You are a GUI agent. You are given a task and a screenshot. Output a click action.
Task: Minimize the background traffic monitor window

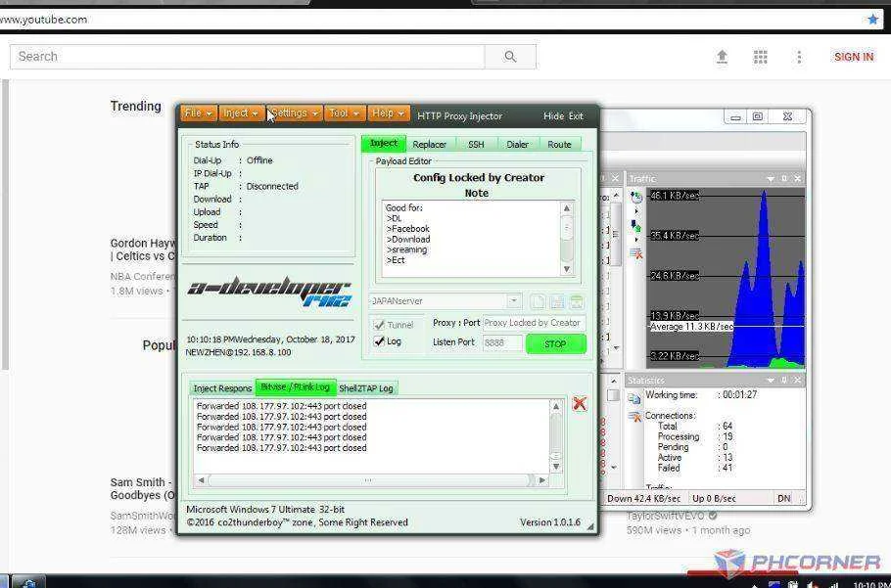tap(736, 117)
